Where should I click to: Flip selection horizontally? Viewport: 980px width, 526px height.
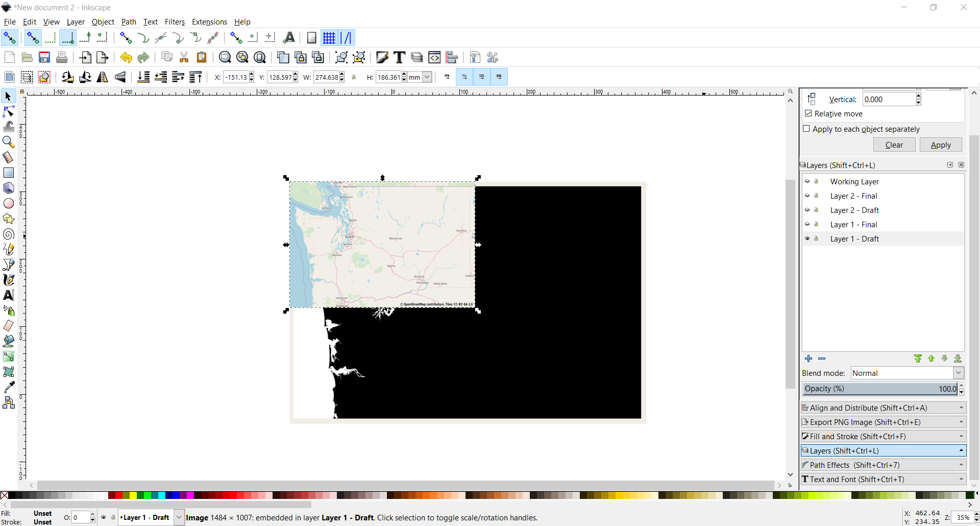pyautogui.click(x=103, y=77)
